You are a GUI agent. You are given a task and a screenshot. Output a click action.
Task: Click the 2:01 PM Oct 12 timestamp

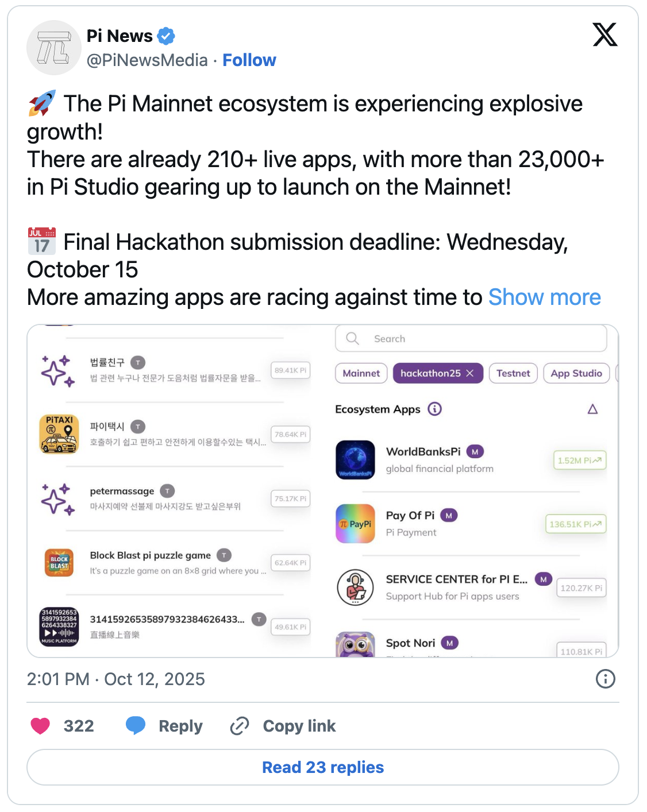[x=115, y=679]
